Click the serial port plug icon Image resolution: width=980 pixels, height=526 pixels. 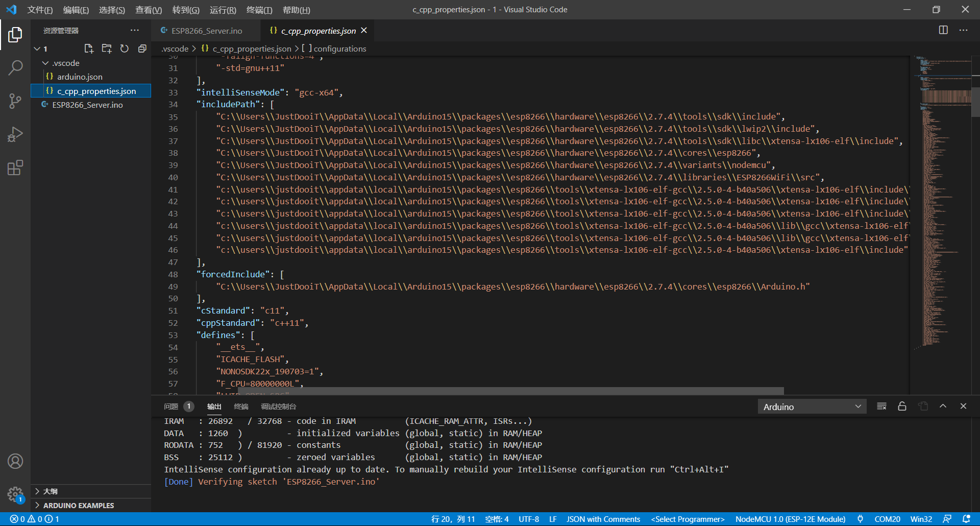point(860,519)
